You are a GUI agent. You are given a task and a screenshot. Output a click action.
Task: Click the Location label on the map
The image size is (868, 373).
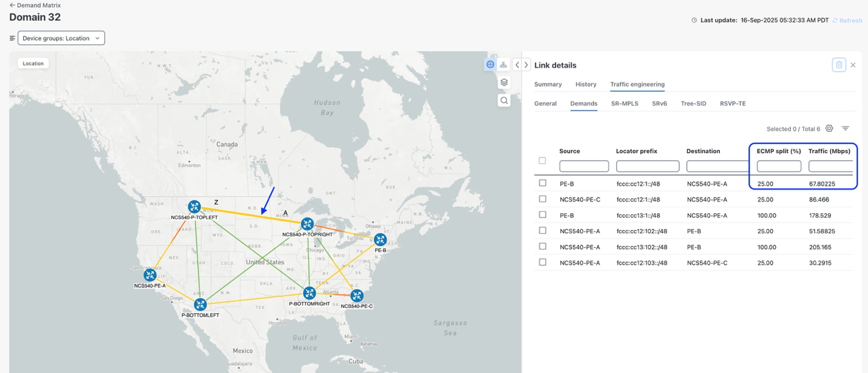[x=33, y=63]
